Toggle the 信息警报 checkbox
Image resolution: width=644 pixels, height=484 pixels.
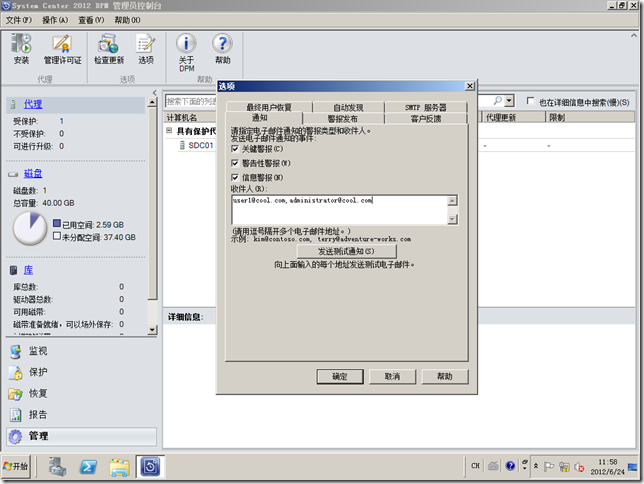235,178
